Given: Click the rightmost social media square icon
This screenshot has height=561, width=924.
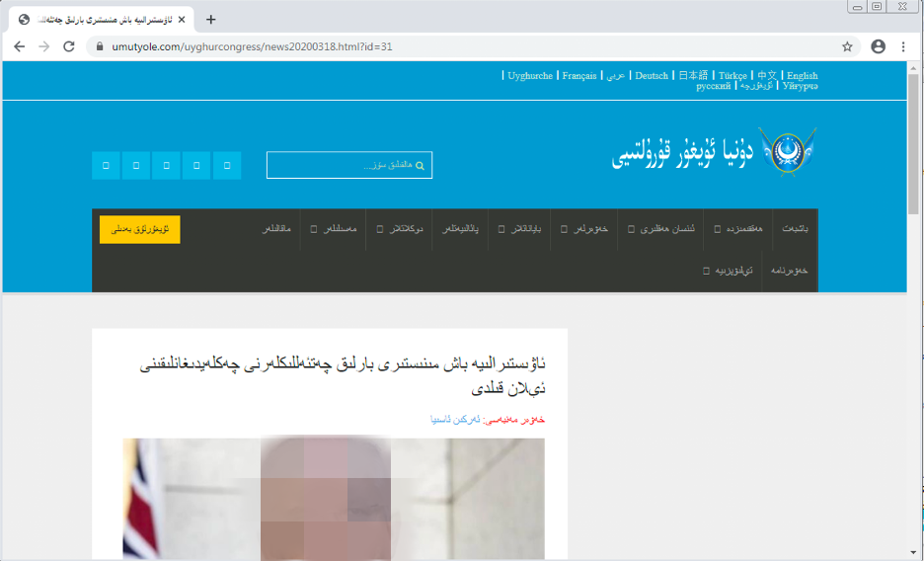Looking at the screenshot, I should pyautogui.click(x=227, y=165).
